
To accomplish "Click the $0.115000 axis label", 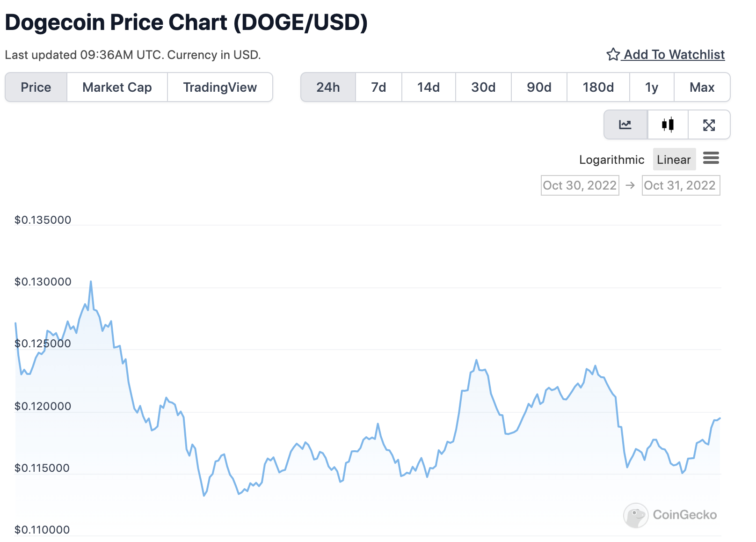I will [42, 468].
